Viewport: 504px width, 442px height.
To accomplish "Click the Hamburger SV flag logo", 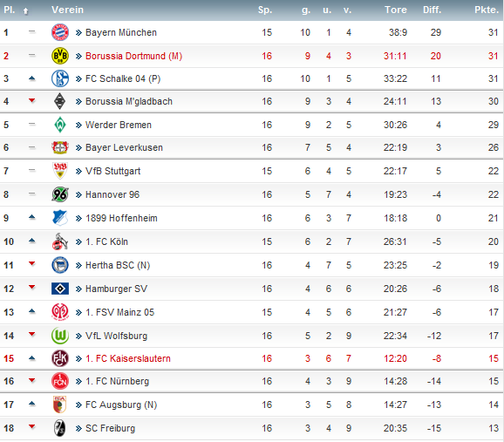I will [x=60, y=289].
